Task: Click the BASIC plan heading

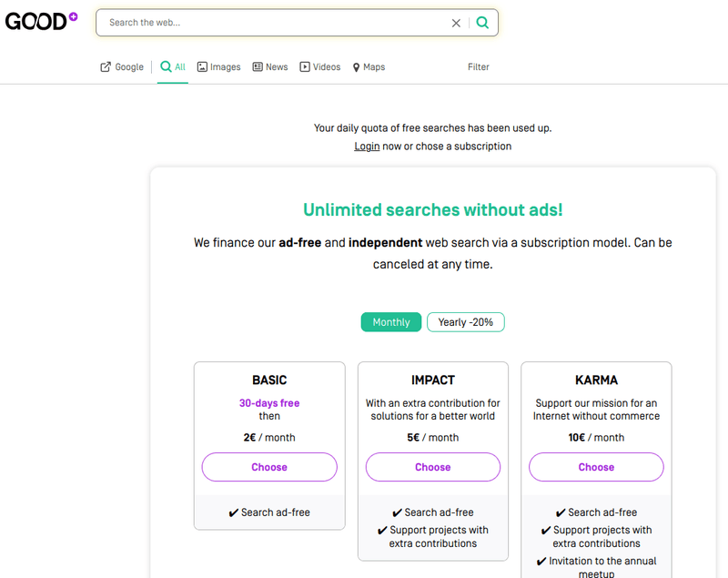Action: click(x=269, y=380)
